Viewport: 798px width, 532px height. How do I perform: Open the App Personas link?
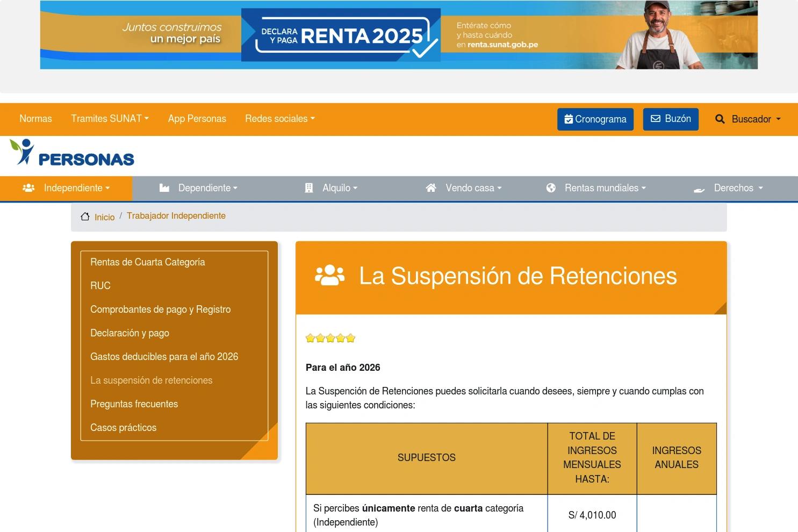point(197,119)
